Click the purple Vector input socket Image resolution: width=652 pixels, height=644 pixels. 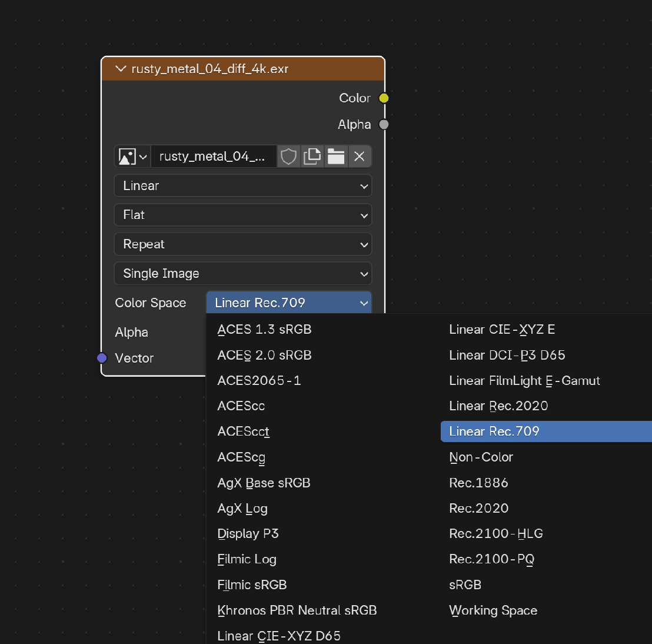point(102,358)
